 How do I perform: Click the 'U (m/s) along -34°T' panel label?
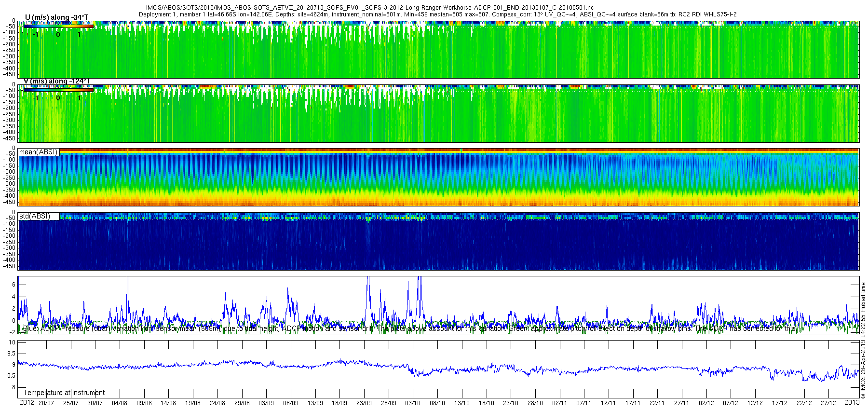[x=56, y=17]
